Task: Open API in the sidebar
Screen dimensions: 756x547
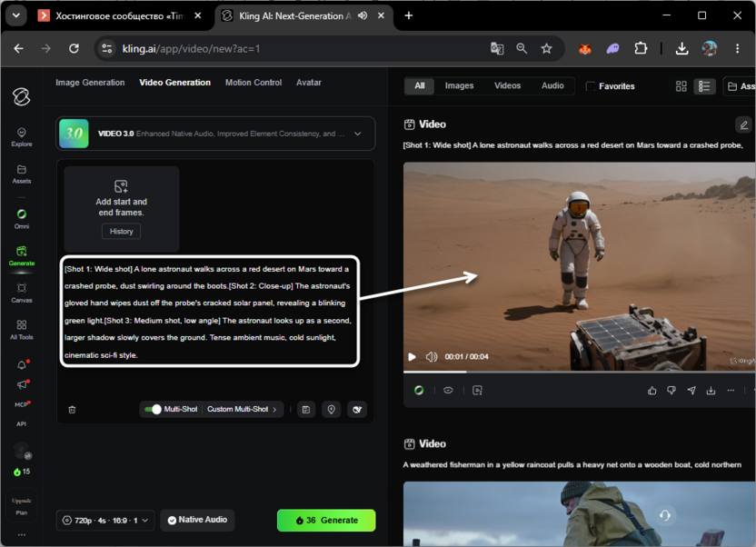Action: (21, 423)
